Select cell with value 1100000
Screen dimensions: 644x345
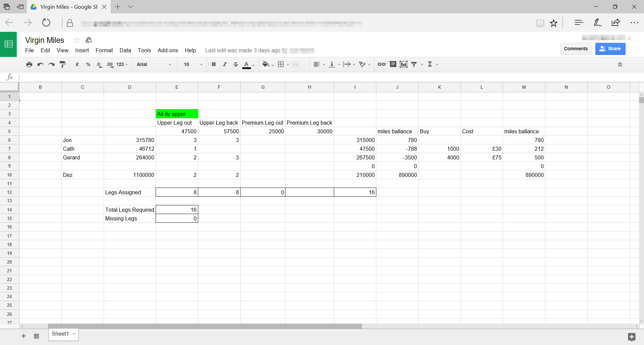tap(130, 175)
